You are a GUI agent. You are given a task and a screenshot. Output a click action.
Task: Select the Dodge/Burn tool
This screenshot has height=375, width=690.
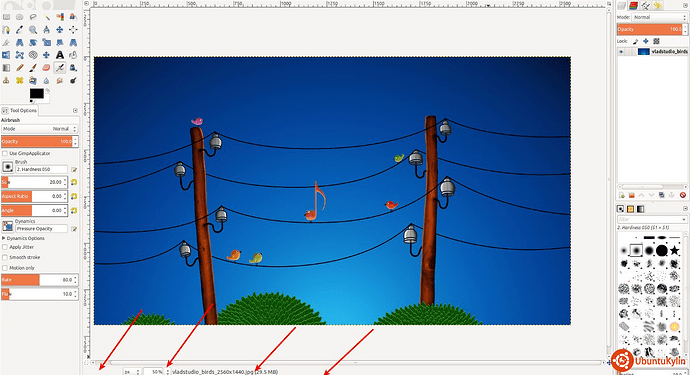[x=73, y=81]
